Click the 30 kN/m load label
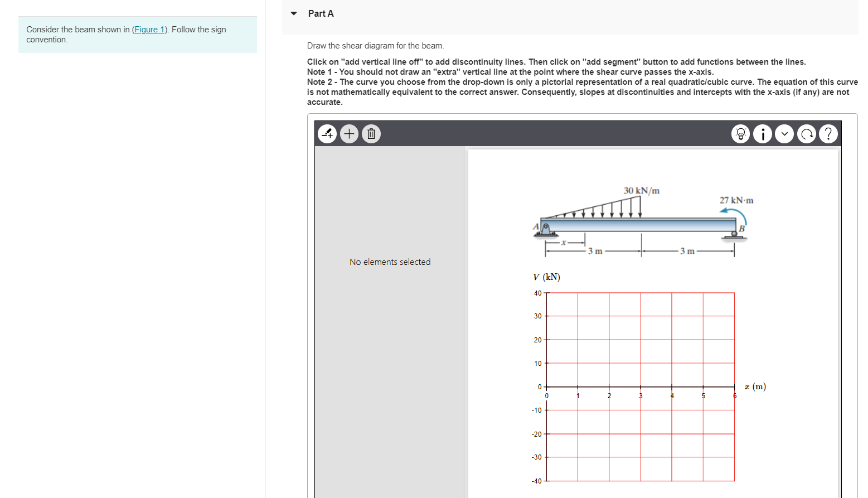This screenshot has height=498, width=868. tap(642, 190)
